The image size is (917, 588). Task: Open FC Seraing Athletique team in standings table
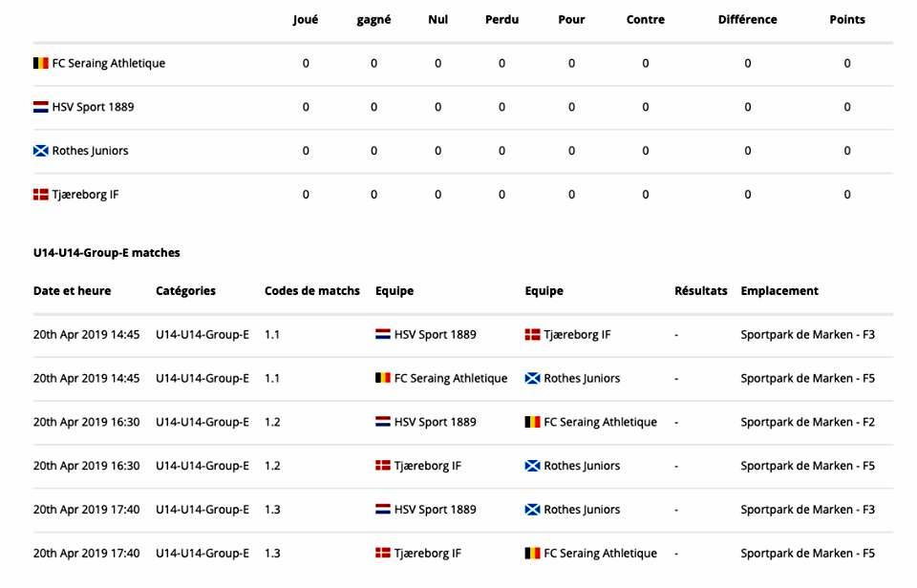[109, 63]
